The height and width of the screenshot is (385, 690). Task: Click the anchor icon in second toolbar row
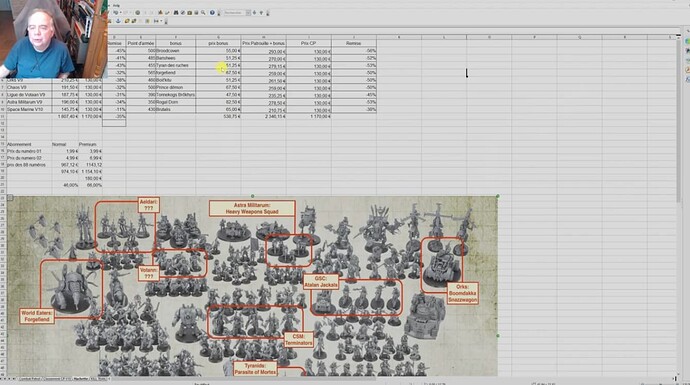click(118, 21)
